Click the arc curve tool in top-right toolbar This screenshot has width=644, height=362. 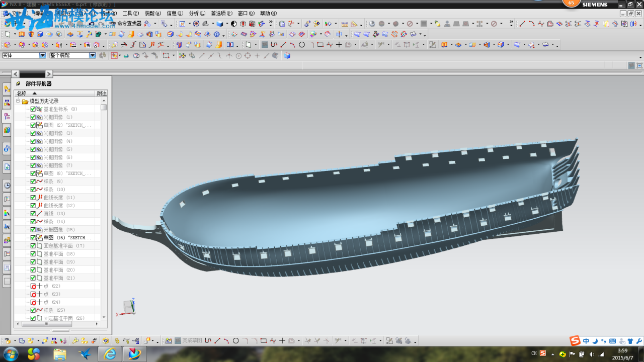tap(531, 24)
